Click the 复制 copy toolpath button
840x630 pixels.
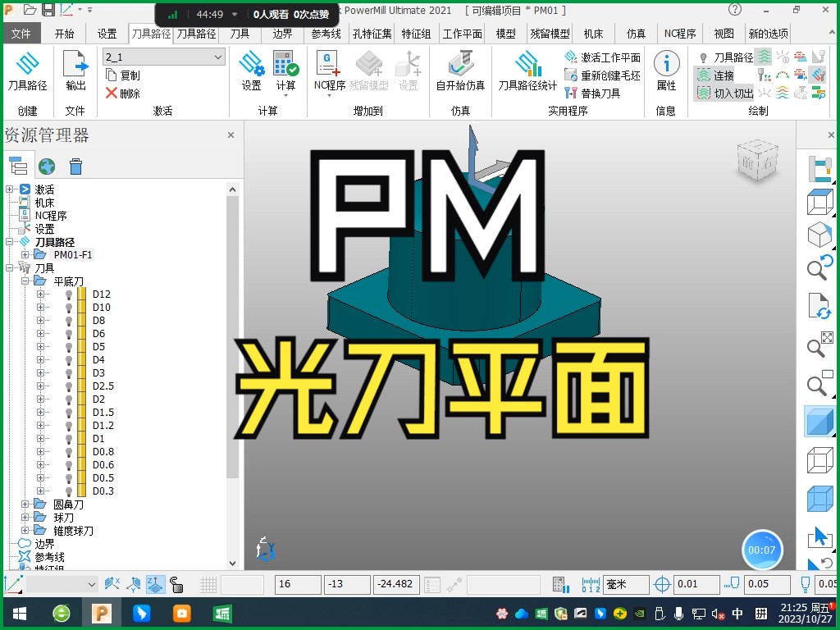[123, 75]
